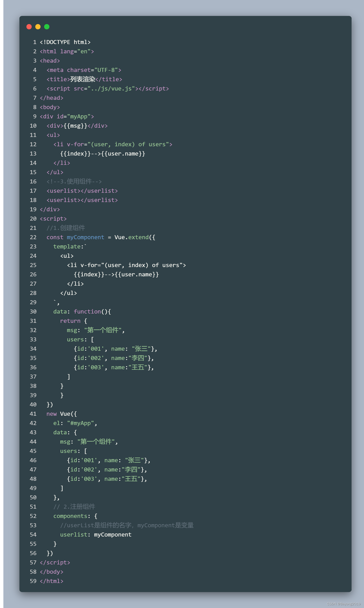
Task: Click the data: function(){ line
Action: [82, 312]
